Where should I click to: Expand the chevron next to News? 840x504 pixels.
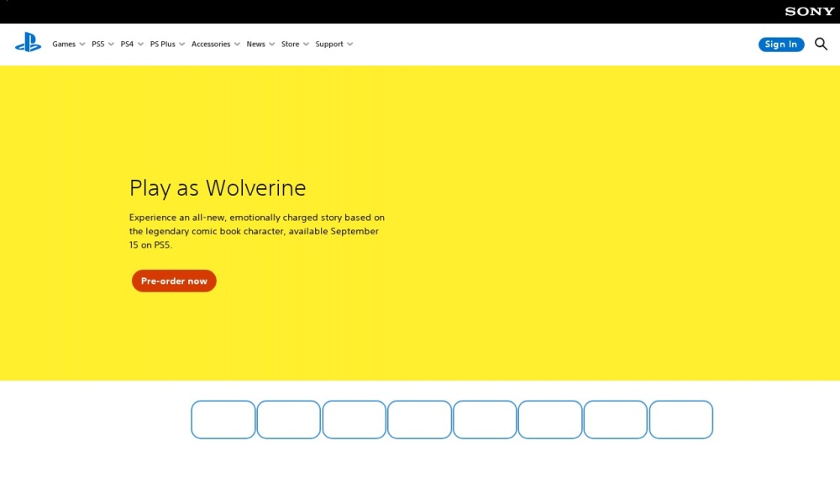(x=271, y=45)
